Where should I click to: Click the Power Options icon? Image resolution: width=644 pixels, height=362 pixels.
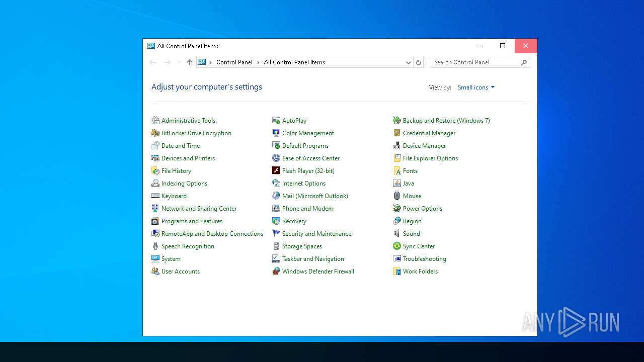pos(397,209)
